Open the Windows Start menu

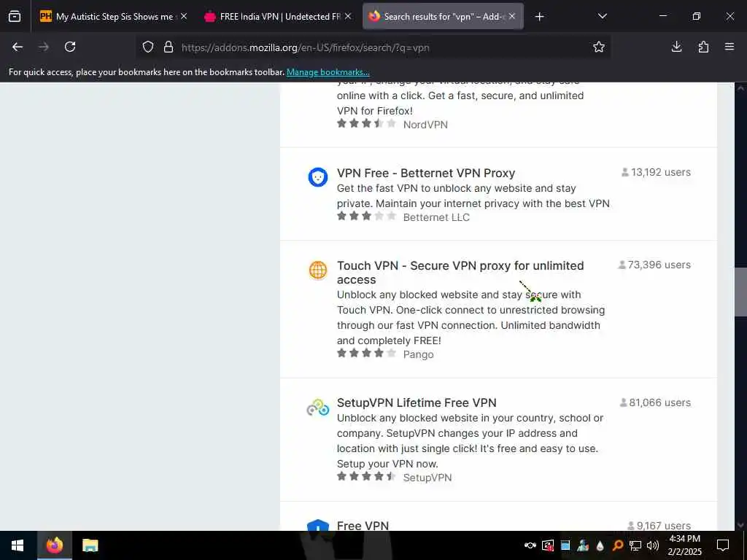tap(18, 545)
